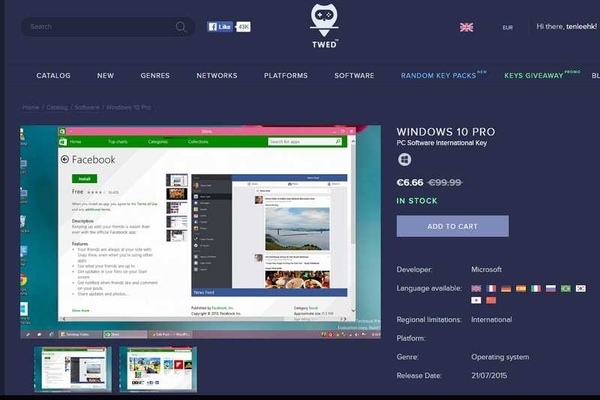600x400 pixels.
Task: Open the SOFTWARE menu
Action: click(354, 75)
